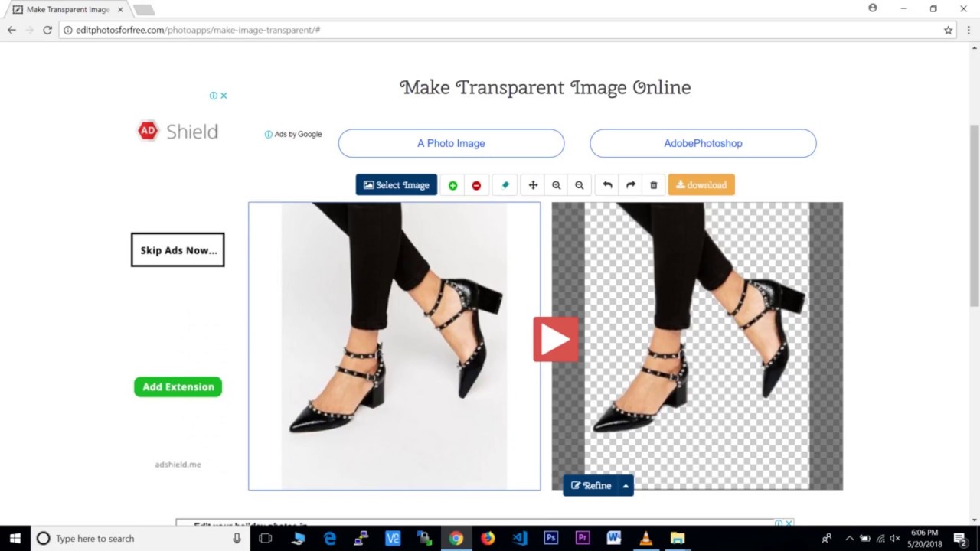Click Skip Ads Now button
Screen dimensions: 980x551
[x=178, y=249]
